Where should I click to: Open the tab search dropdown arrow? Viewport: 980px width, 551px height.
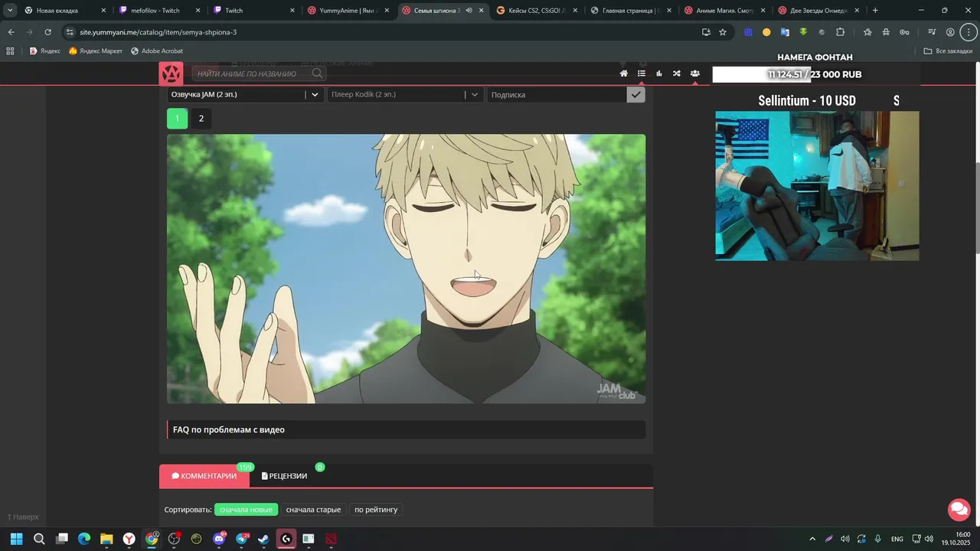pyautogui.click(x=10, y=11)
